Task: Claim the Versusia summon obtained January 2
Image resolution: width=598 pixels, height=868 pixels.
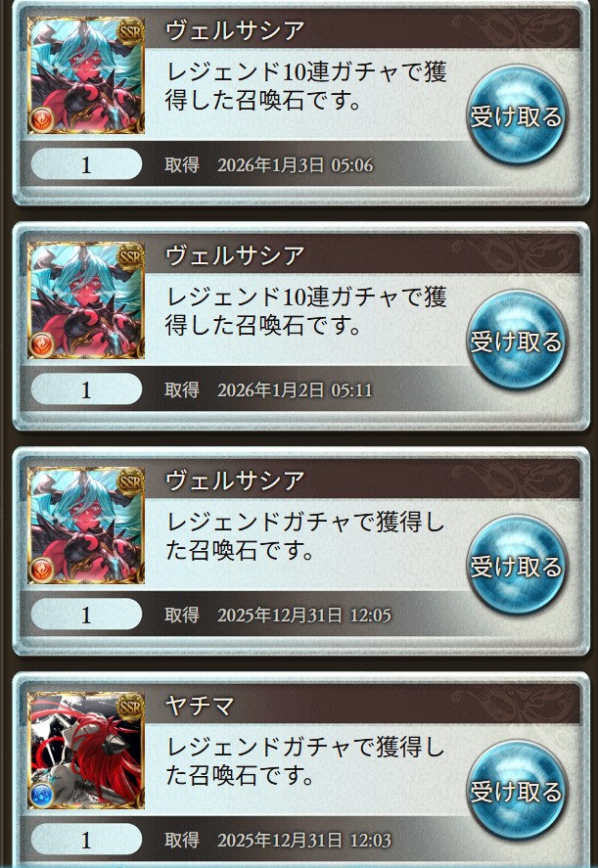Action: tap(517, 340)
